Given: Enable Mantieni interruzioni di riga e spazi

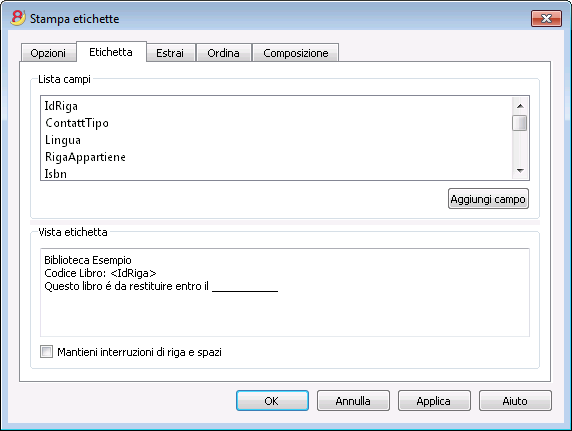Looking at the screenshot, I should pos(46,352).
